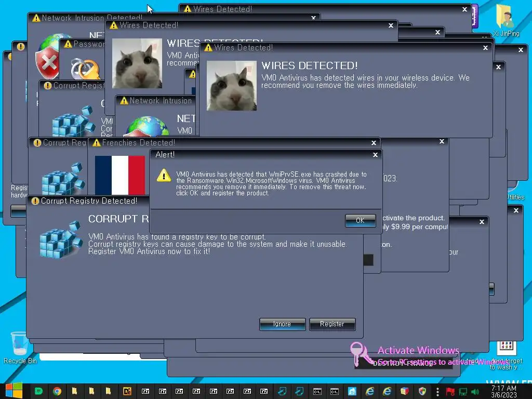The height and width of the screenshot is (399, 532).
Task: Click the Frenchies Detected! title text
Action: (x=139, y=143)
